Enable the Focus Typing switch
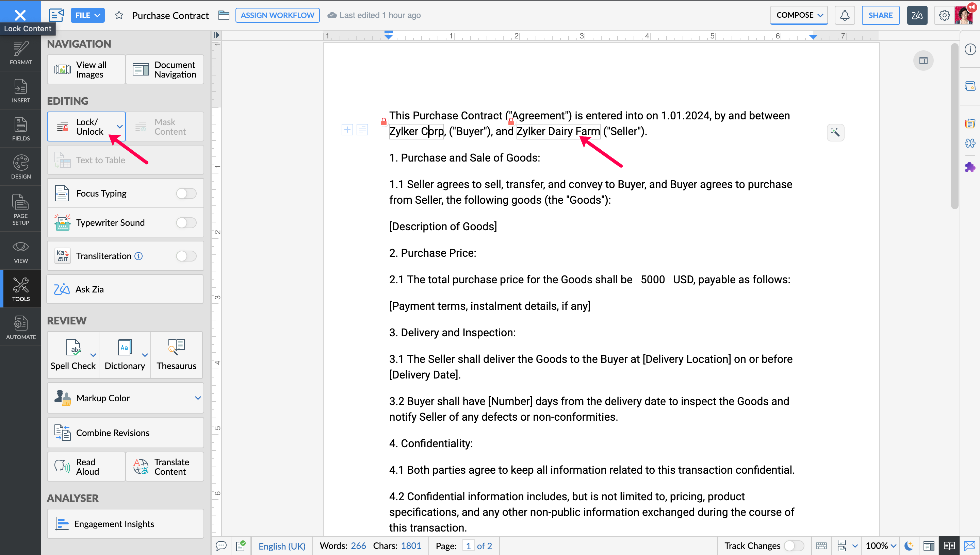Viewport: 980px width, 555px height. pos(186,194)
